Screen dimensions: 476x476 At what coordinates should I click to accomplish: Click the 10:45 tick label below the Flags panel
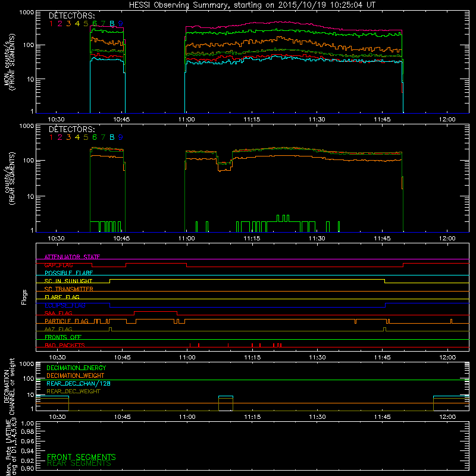[123, 358]
